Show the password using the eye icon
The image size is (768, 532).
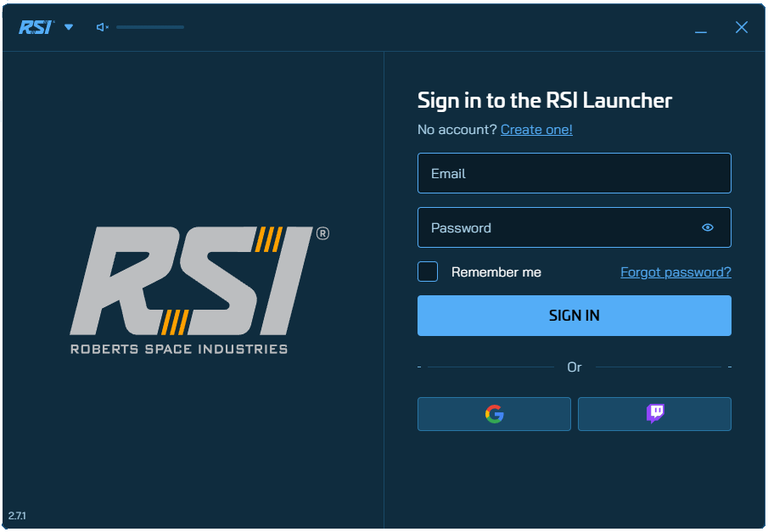(x=708, y=227)
